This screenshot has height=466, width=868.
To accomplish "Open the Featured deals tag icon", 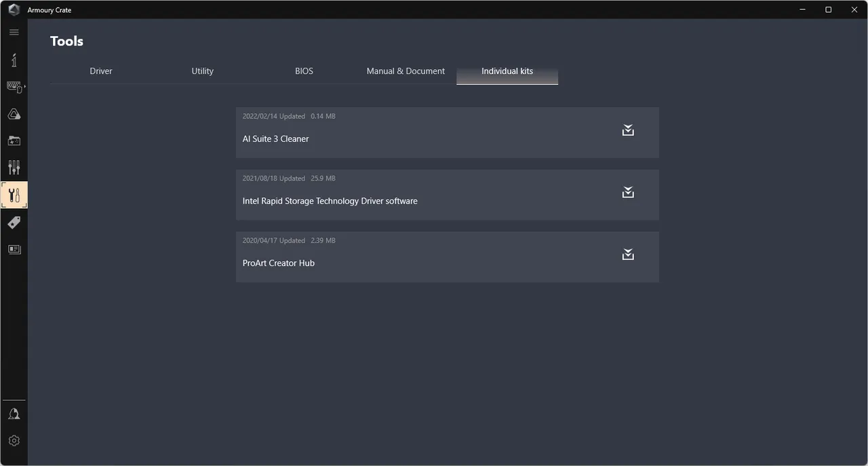I will point(14,222).
